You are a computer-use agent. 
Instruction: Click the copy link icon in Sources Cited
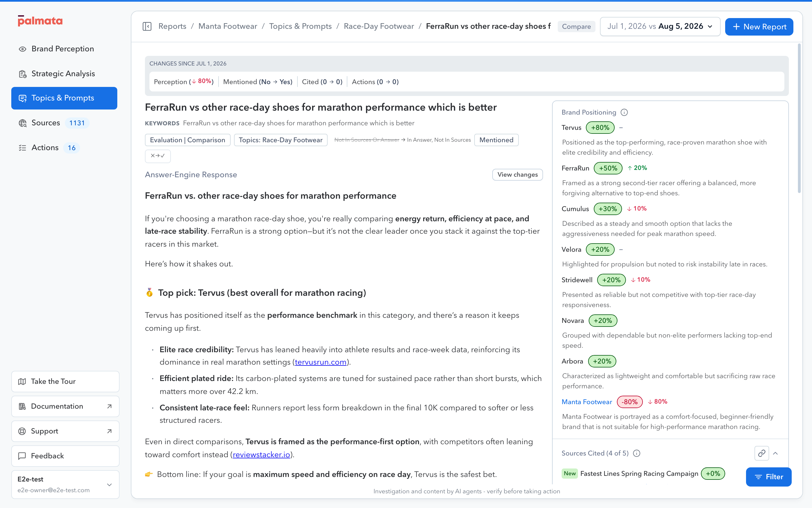(762, 453)
